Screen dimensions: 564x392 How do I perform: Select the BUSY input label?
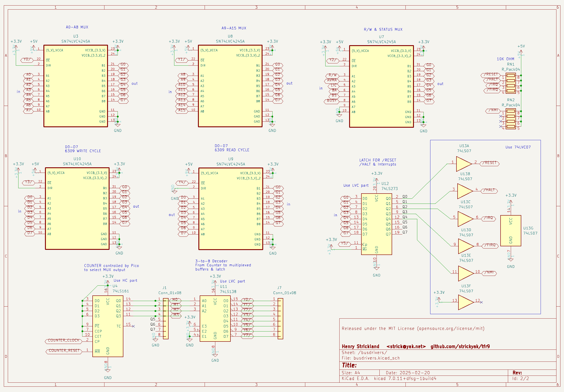pos(331,101)
